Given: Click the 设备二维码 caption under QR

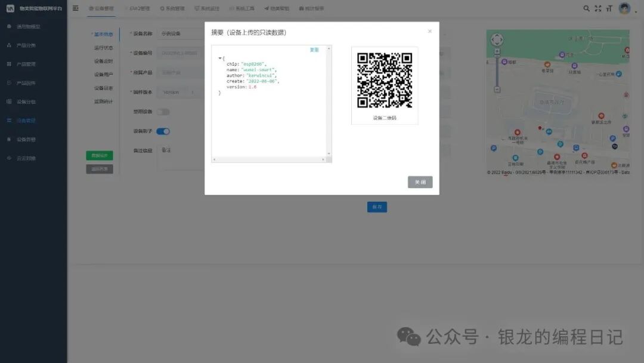Looking at the screenshot, I should [x=385, y=118].
